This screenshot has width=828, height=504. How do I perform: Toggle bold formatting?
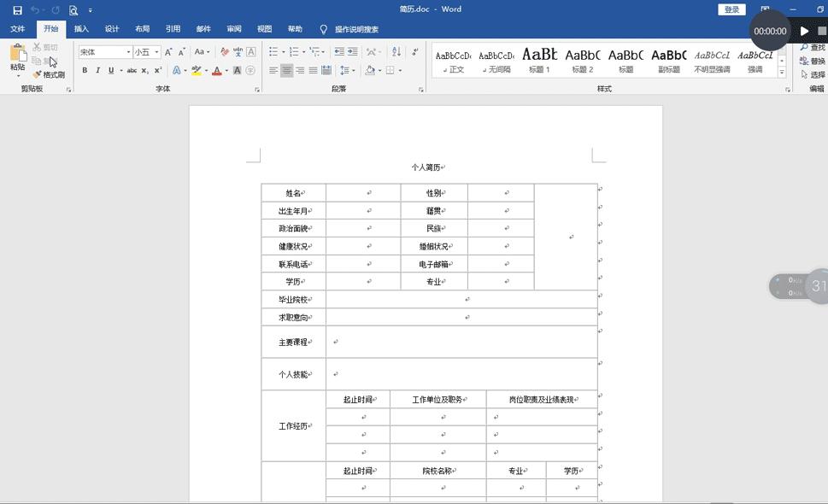(85, 70)
